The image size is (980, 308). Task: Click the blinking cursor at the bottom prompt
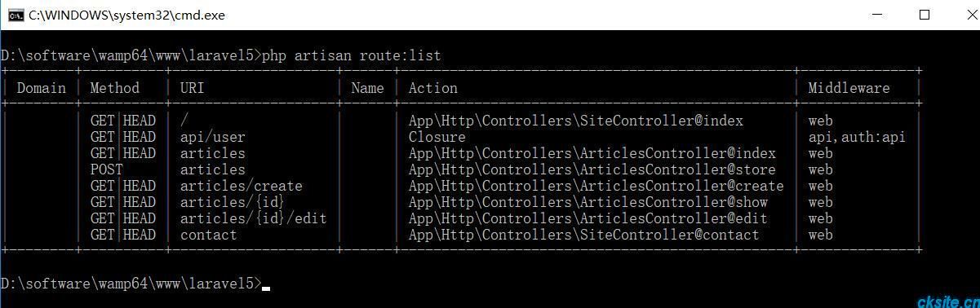(x=266, y=288)
